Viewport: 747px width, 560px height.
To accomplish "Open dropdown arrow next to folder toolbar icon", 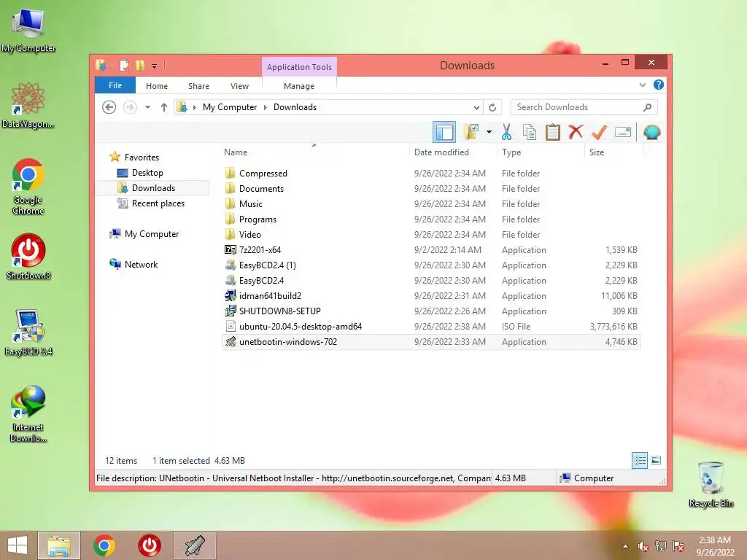I will pos(489,132).
